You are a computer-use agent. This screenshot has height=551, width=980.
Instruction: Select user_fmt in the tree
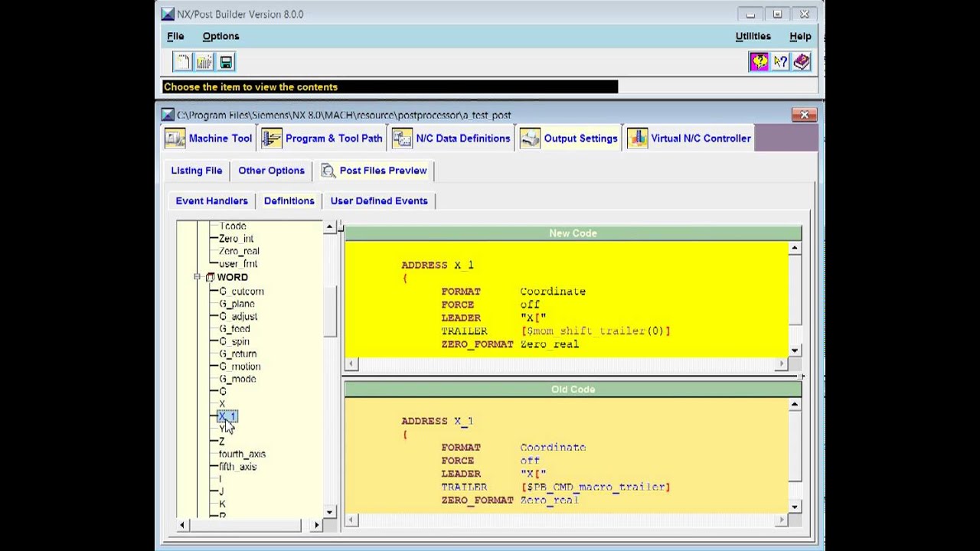click(x=238, y=264)
